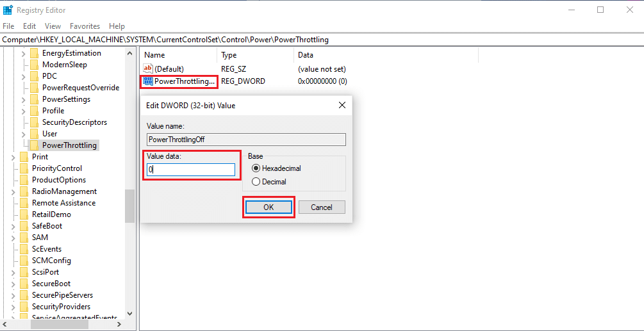Expand the SecurityProviders key
Screen dimensions: 644x331
pyautogui.click(x=13, y=307)
